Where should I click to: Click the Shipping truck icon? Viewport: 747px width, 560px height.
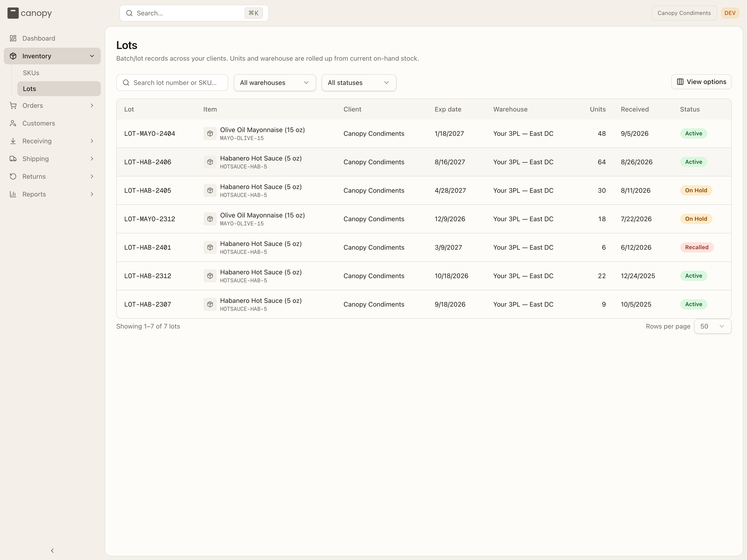(13, 159)
